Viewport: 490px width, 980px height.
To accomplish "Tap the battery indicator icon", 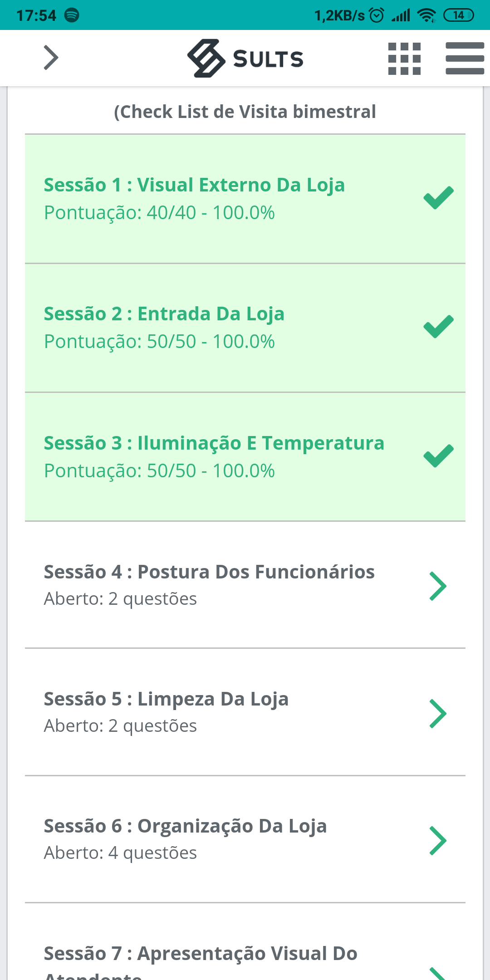I will (x=458, y=15).
